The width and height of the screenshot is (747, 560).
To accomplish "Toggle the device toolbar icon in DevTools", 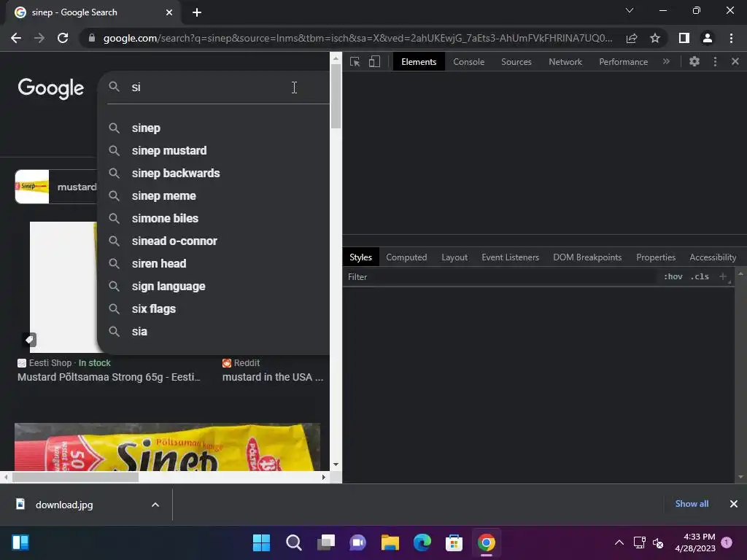I will [x=374, y=62].
